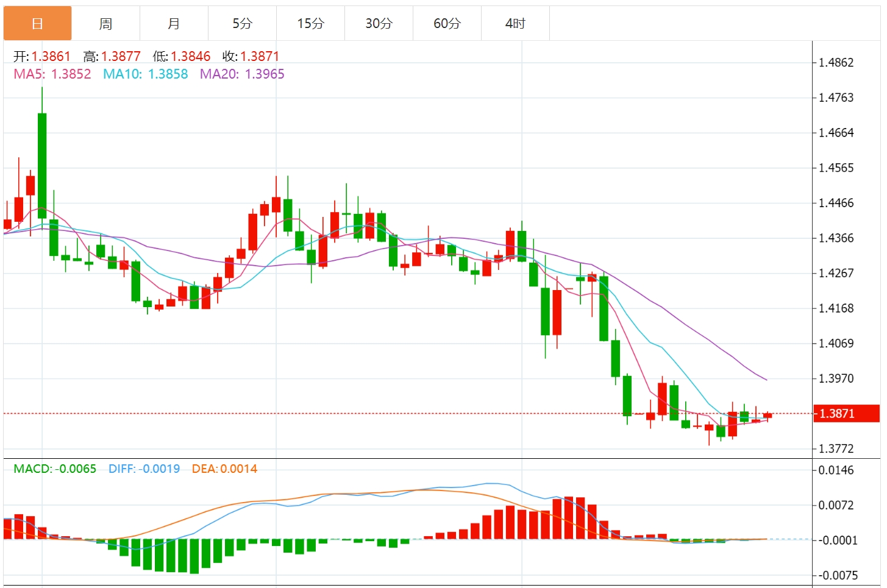The height and width of the screenshot is (588, 887).
Task: Click the 1.4763 price axis label
Action: tap(836, 97)
